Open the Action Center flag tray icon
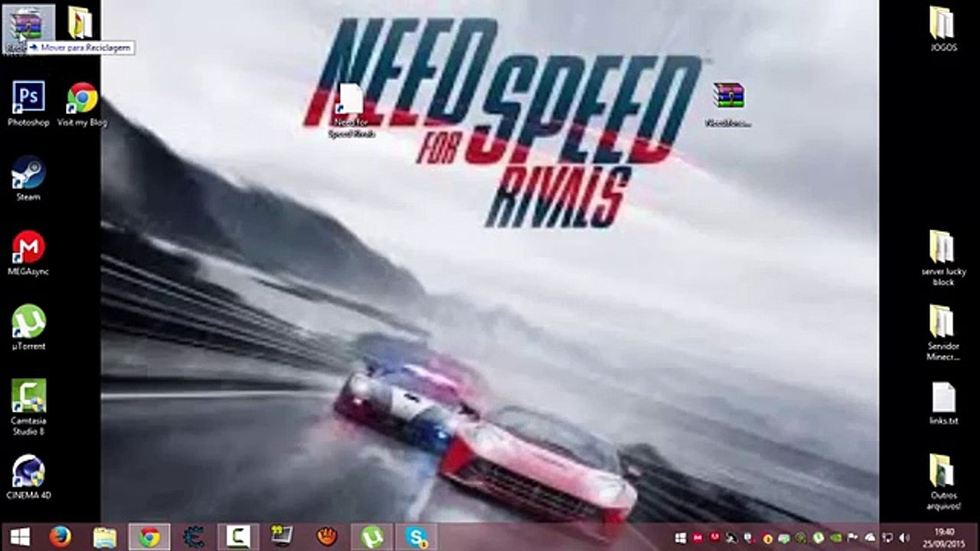The image size is (980, 551). [853, 538]
